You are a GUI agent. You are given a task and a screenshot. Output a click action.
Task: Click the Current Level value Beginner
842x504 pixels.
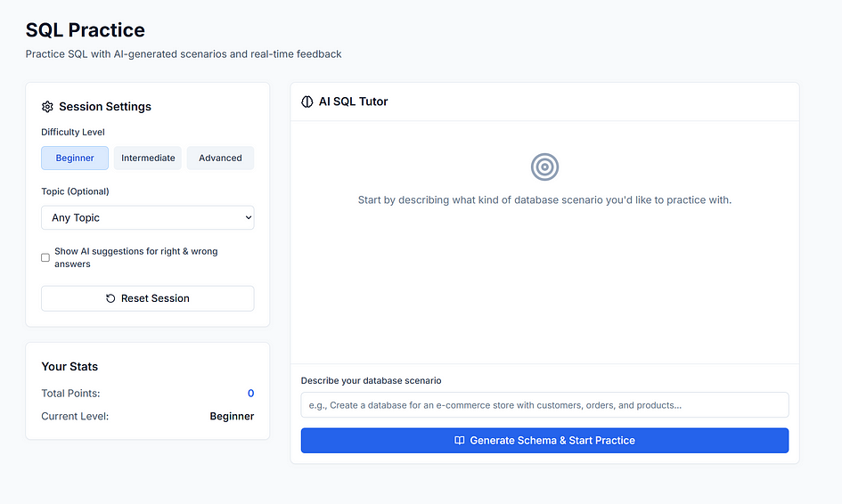click(232, 417)
